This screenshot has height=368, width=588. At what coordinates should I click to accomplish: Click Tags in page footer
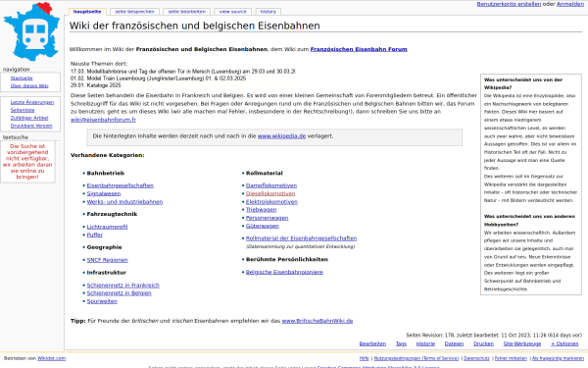tap(401, 344)
